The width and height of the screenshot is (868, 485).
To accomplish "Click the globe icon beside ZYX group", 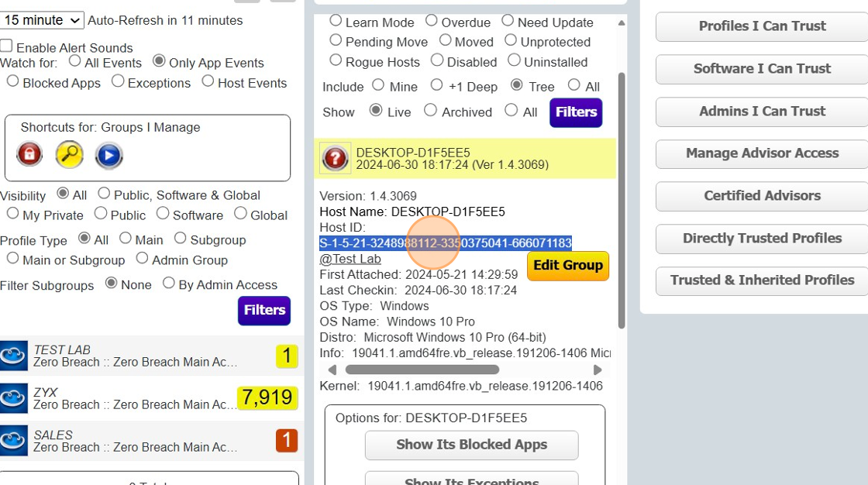I will pyautogui.click(x=14, y=397).
